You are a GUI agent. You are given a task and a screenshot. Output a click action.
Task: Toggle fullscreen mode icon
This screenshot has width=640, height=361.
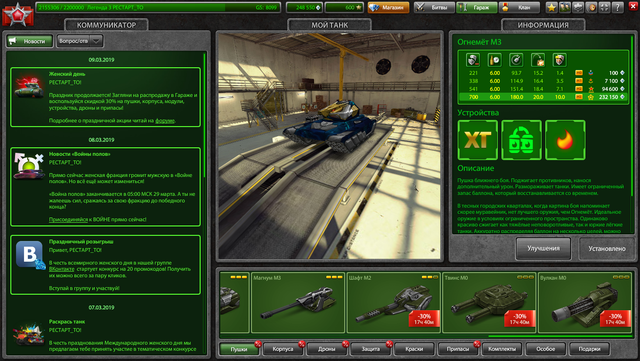[604, 7]
